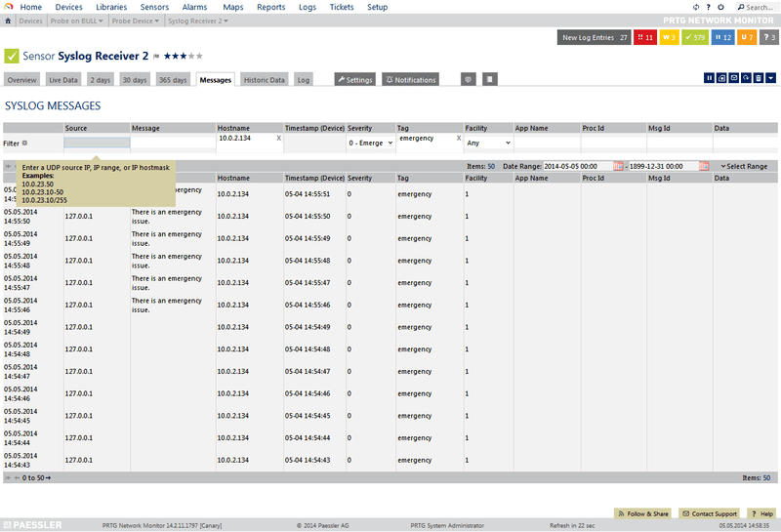Click the green up-sensors status box showing 579

pyautogui.click(x=695, y=37)
